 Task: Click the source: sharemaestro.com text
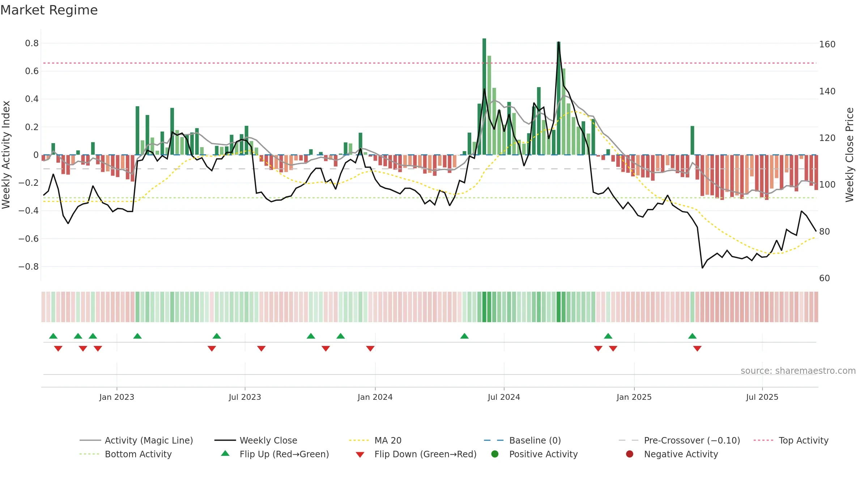(x=798, y=371)
